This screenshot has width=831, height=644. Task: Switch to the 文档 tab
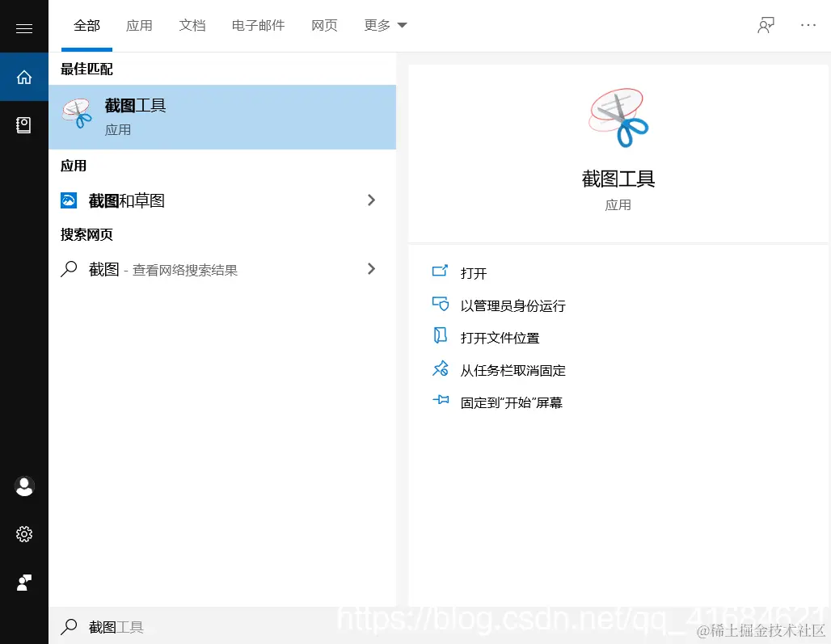(192, 25)
